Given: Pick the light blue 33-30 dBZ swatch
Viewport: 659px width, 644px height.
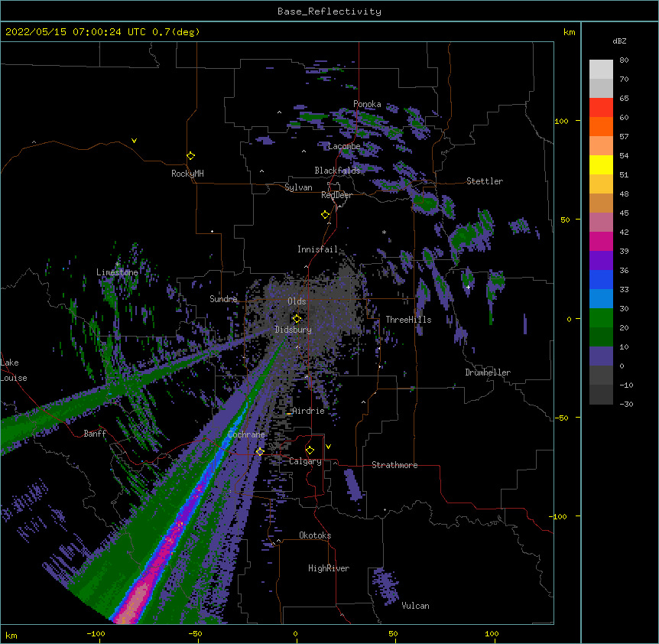Looking at the screenshot, I should (601, 299).
